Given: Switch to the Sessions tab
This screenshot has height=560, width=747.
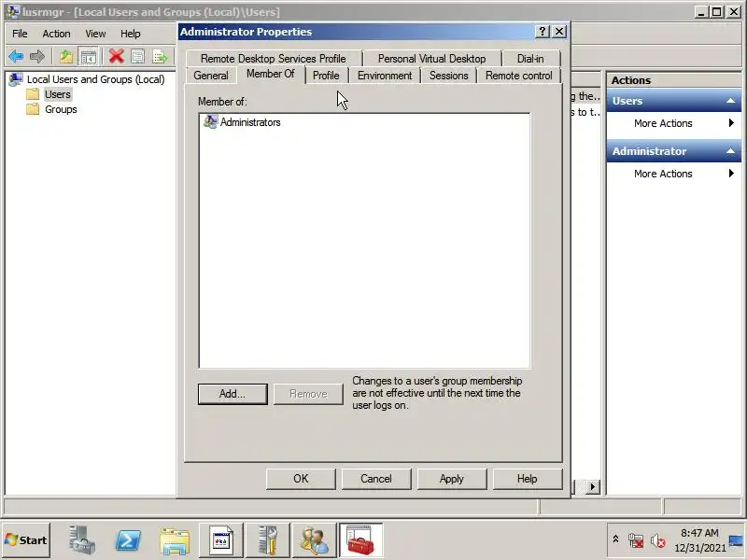Looking at the screenshot, I should (448, 76).
